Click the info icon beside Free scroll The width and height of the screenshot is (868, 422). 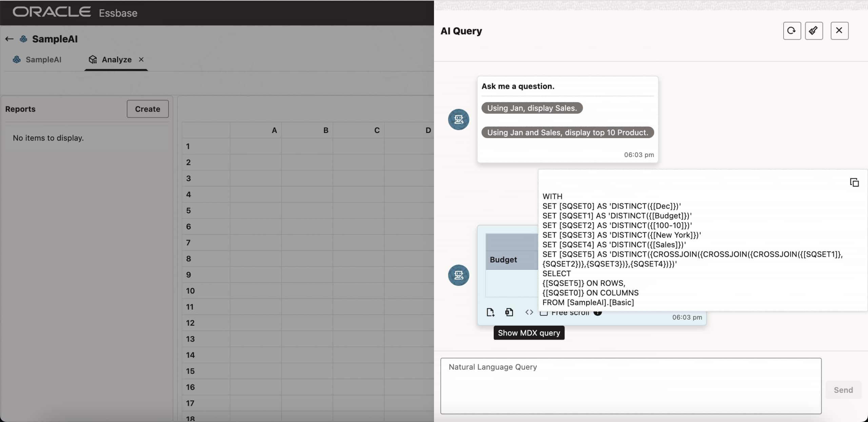[x=598, y=313]
